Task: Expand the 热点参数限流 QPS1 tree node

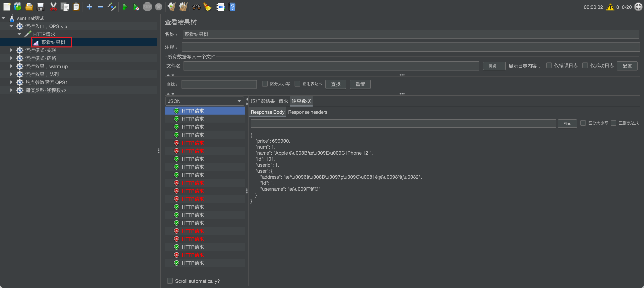Action: click(x=11, y=82)
